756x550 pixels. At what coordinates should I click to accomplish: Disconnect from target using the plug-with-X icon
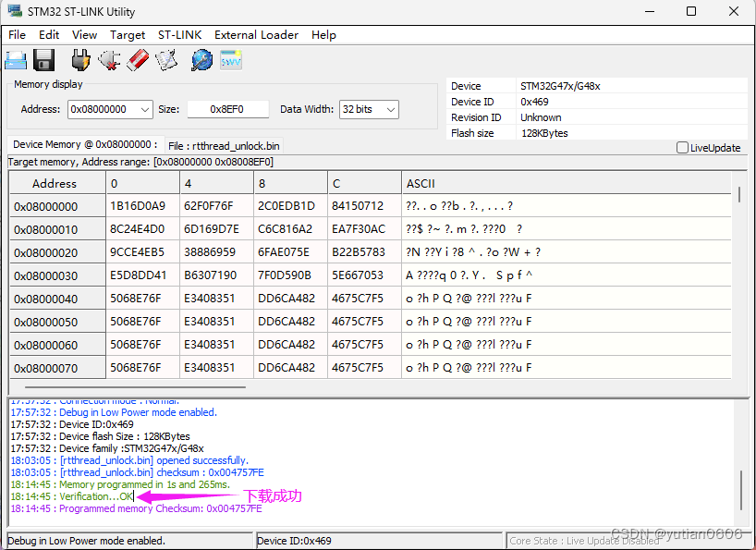pos(110,59)
